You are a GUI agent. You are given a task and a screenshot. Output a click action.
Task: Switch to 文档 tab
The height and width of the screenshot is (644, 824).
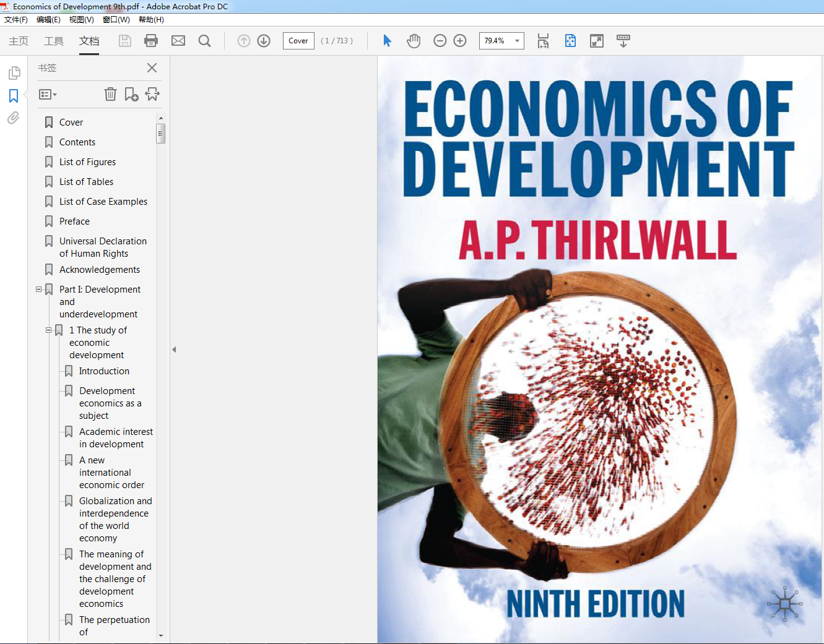(89, 41)
